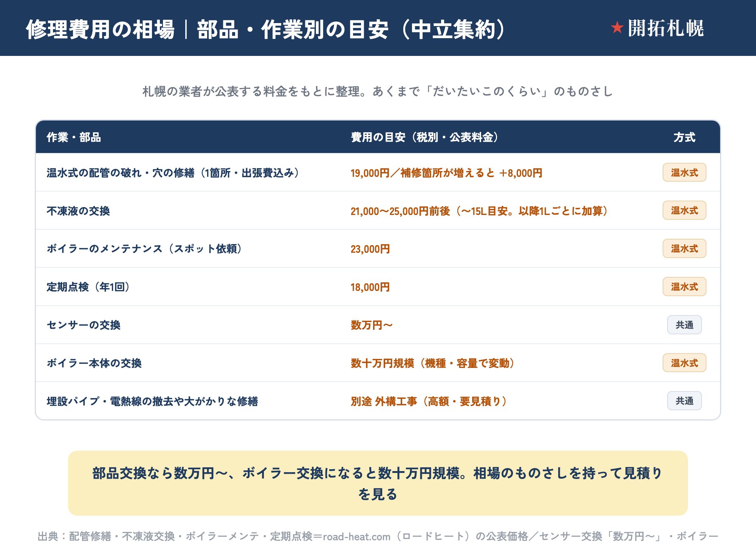
Task: Click the 温水式 badge in the boiler maintenance row
Action: point(684,249)
